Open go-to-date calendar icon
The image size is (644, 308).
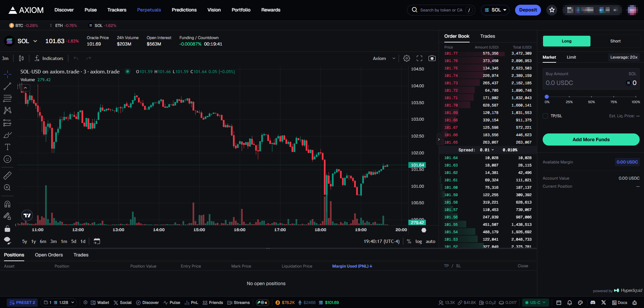tap(97, 241)
